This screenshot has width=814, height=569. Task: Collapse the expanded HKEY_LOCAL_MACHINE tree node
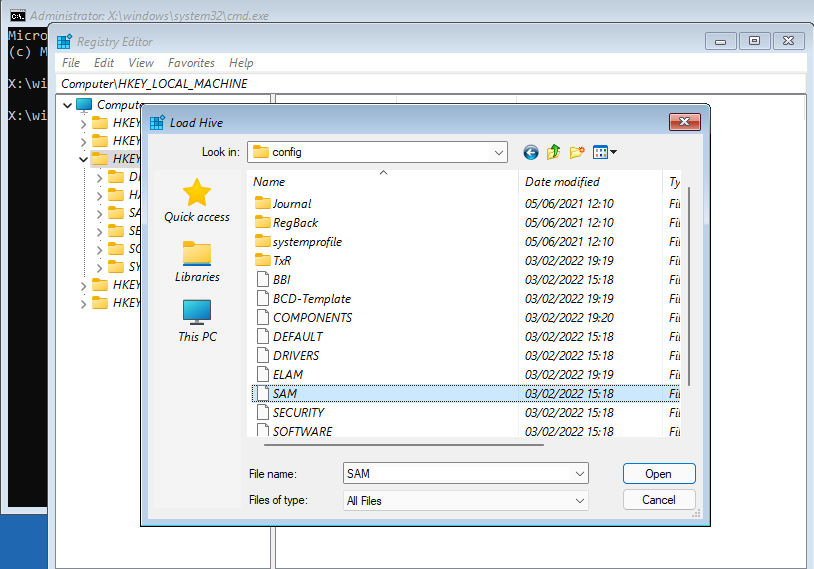click(83, 159)
